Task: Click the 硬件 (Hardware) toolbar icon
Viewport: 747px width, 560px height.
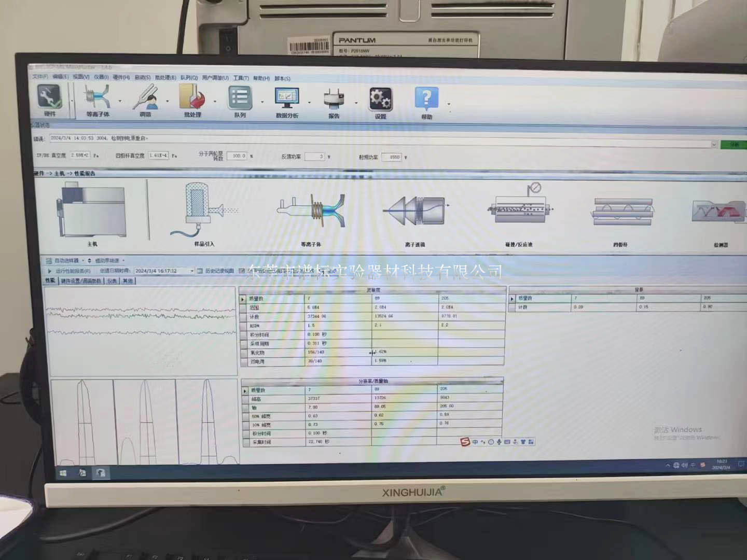Action: [x=50, y=99]
